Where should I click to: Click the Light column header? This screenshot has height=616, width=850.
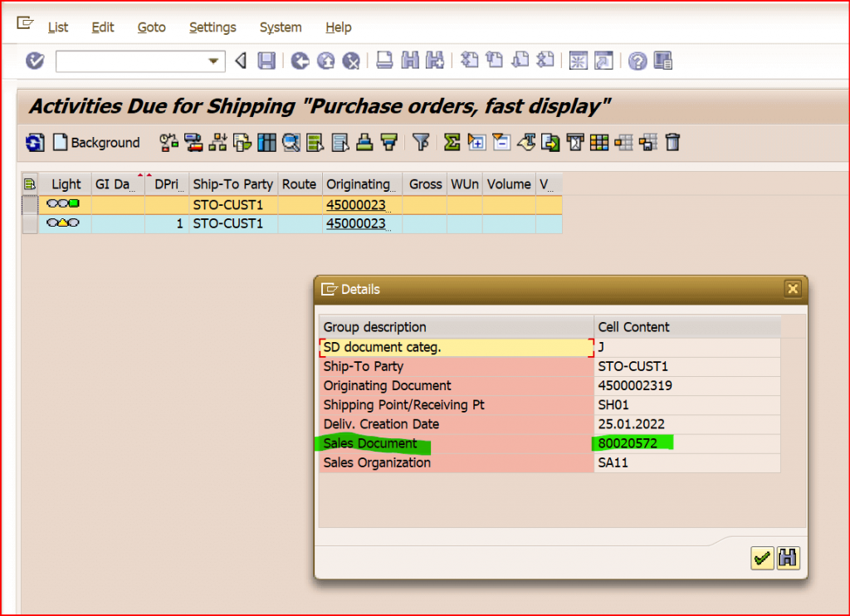tap(66, 184)
